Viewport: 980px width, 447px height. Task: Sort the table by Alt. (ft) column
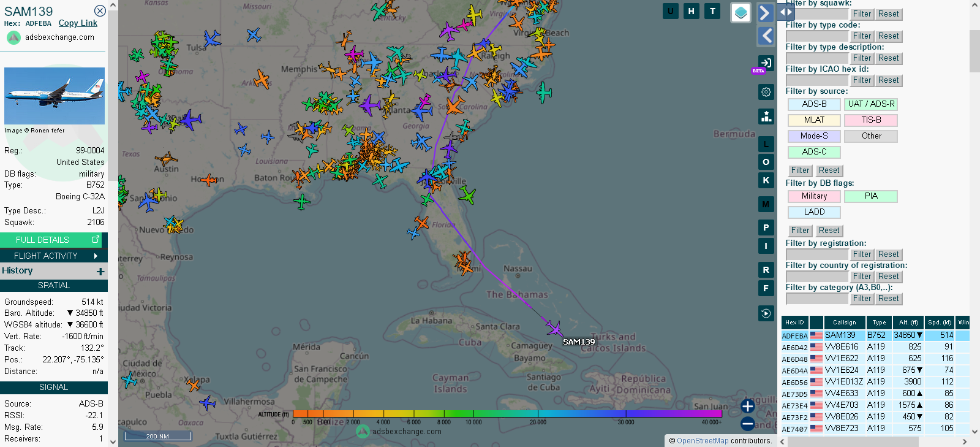pyautogui.click(x=908, y=323)
